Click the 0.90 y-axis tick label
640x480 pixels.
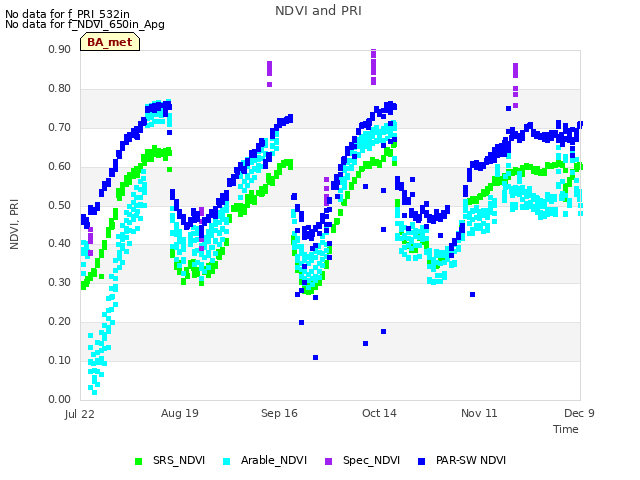60,49
